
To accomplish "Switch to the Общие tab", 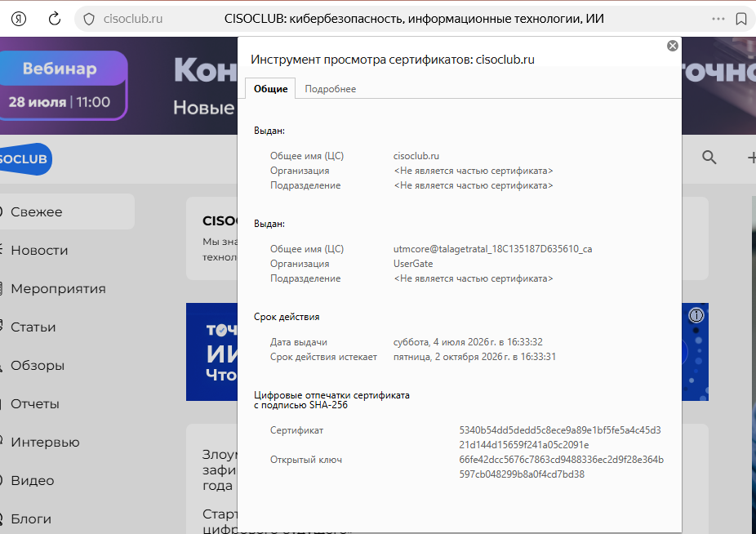I will point(270,89).
